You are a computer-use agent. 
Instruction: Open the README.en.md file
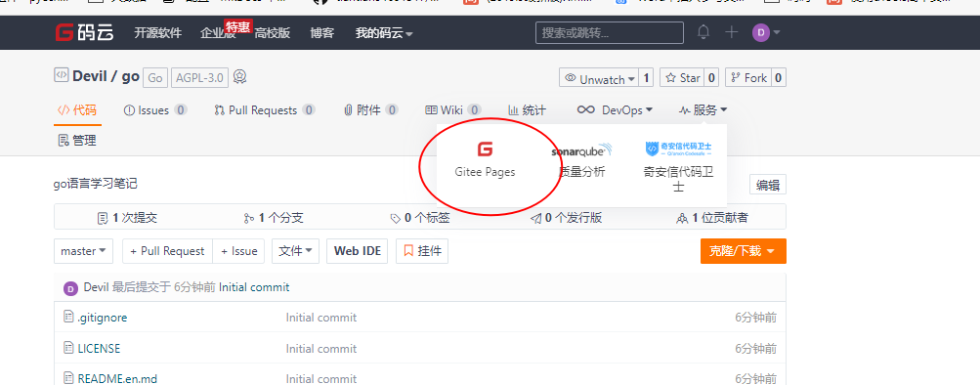click(117, 379)
